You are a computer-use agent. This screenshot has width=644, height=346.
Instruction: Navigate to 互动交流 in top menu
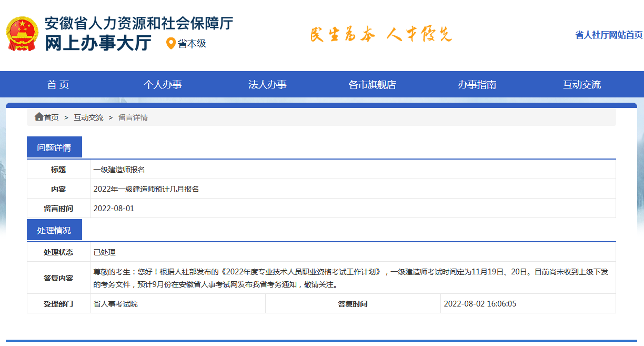tap(581, 85)
